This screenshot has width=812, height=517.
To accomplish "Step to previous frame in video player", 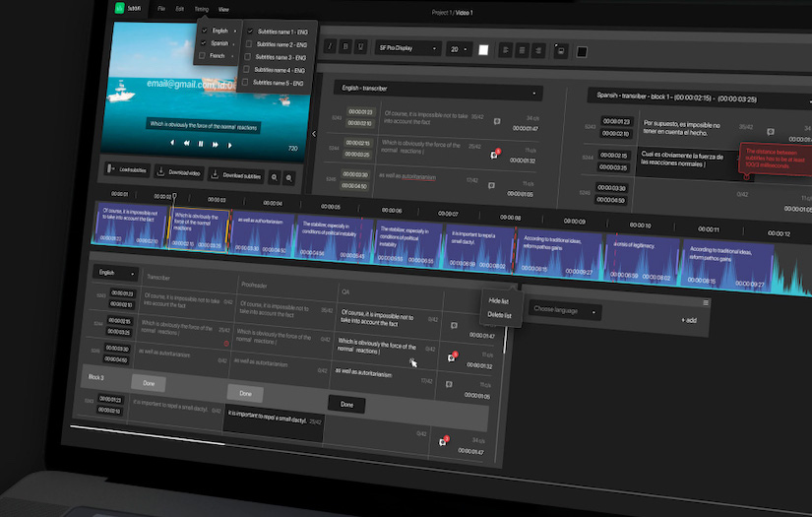I will (x=172, y=143).
